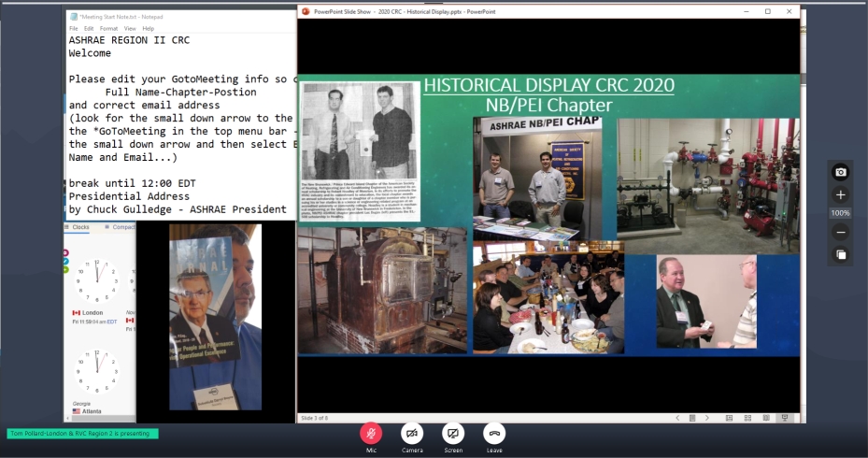
Task: Open Notepad View menu
Action: tap(130, 29)
